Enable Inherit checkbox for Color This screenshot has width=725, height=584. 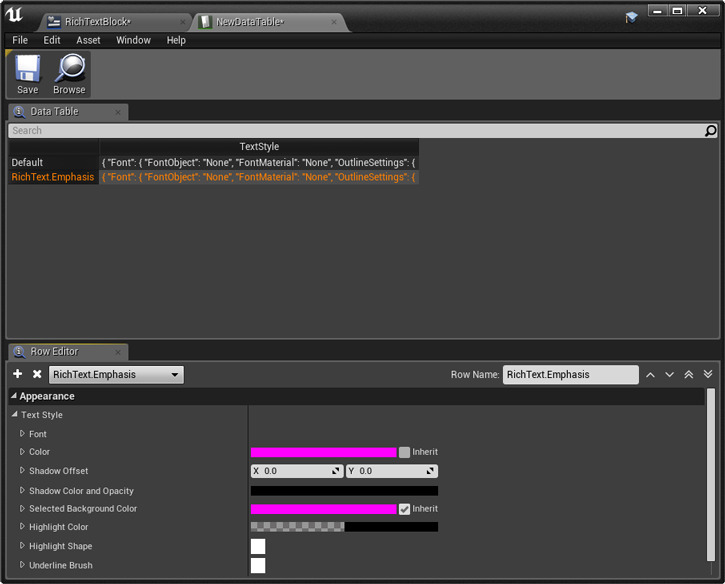[x=404, y=452]
